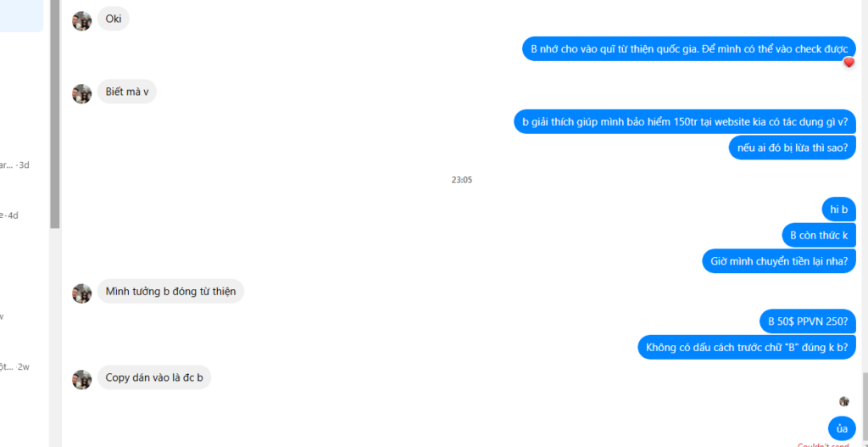This screenshot has height=447, width=868.
Task: Select avatar next to "Copy dán vào là đc b"
Action: pyautogui.click(x=82, y=379)
